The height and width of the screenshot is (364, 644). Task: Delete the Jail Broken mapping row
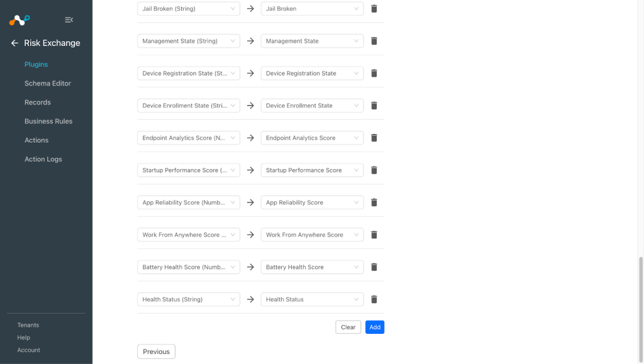[x=374, y=9]
